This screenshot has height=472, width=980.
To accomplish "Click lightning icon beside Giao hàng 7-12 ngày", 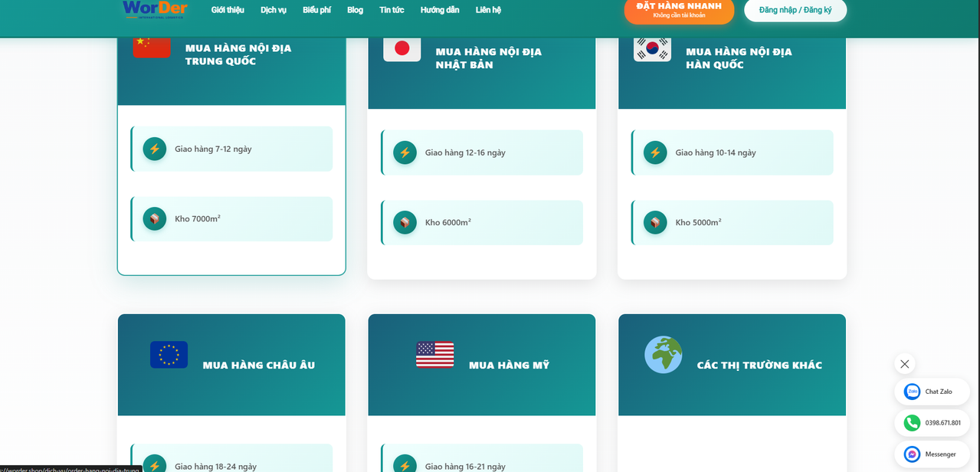I will 155,149.
